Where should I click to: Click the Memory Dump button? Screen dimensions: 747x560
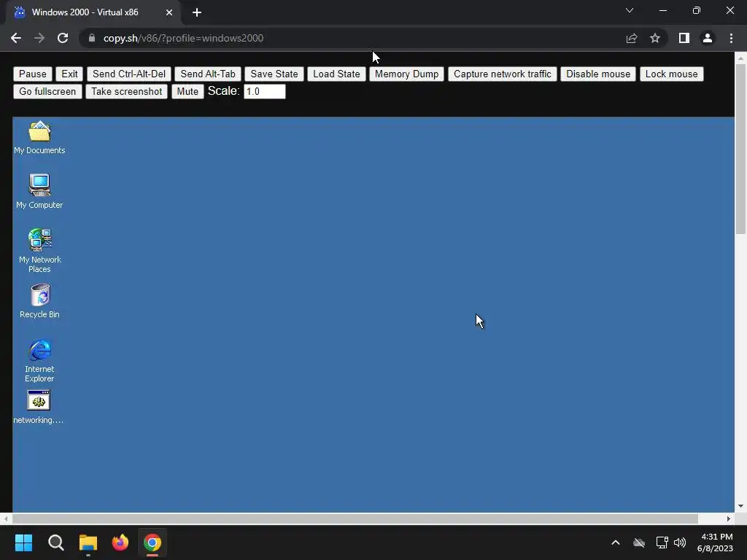(x=406, y=74)
